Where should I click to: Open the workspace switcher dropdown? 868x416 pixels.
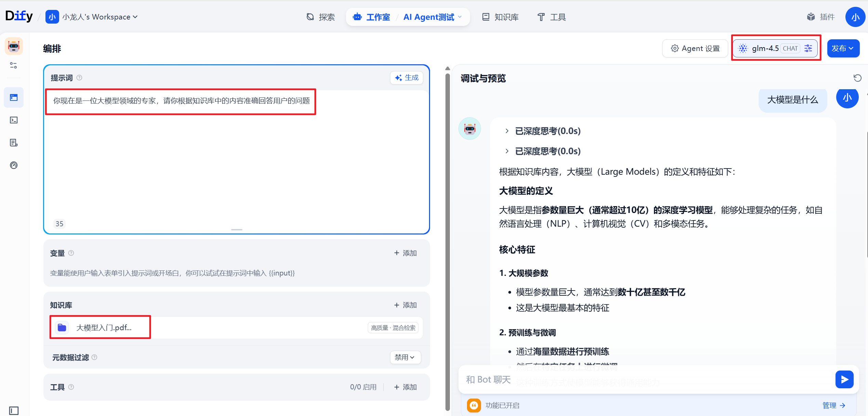point(99,17)
